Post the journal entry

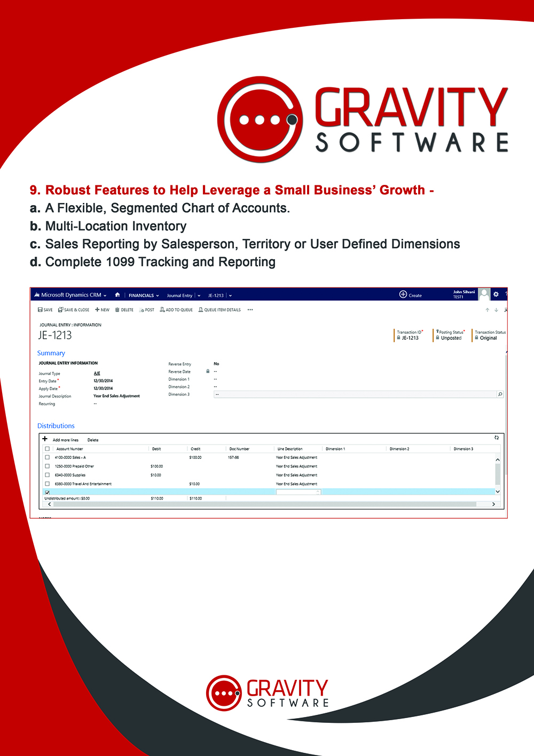pos(147,310)
